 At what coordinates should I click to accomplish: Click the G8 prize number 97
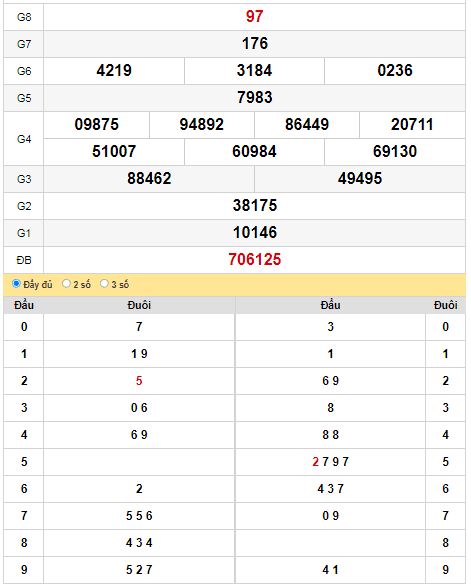tap(255, 16)
